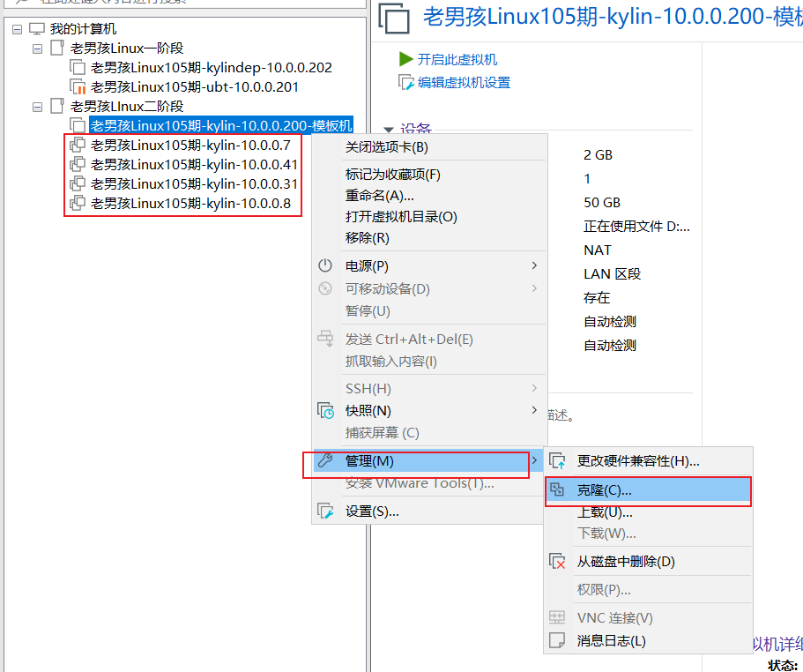Click the message log page icon
Screen dimensions: 803x672
[x=557, y=640]
